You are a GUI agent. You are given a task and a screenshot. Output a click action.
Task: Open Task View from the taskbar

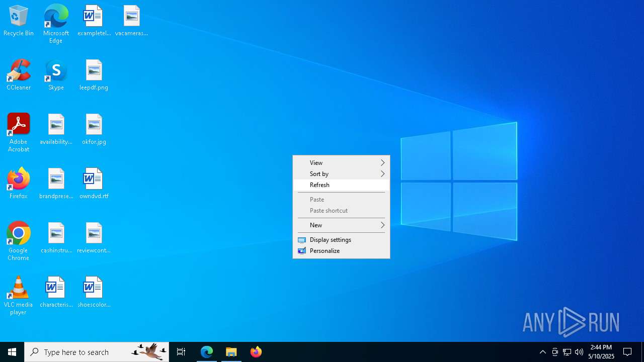pos(181,352)
